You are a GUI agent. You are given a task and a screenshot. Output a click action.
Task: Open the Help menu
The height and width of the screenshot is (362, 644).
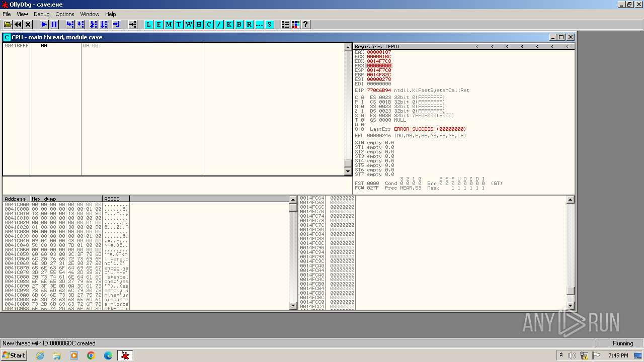pos(111,14)
